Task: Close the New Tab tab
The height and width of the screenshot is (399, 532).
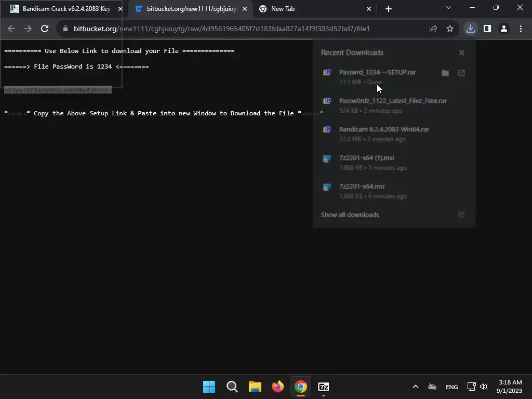Action: [369, 9]
